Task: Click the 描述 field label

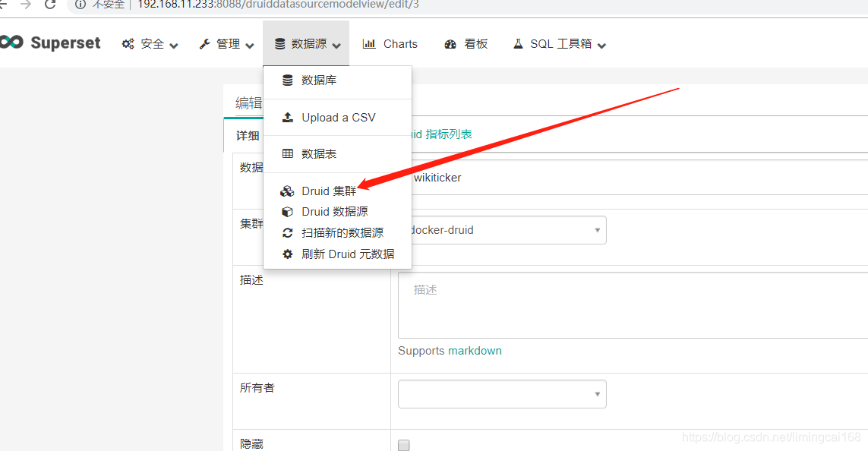Action: (x=251, y=280)
